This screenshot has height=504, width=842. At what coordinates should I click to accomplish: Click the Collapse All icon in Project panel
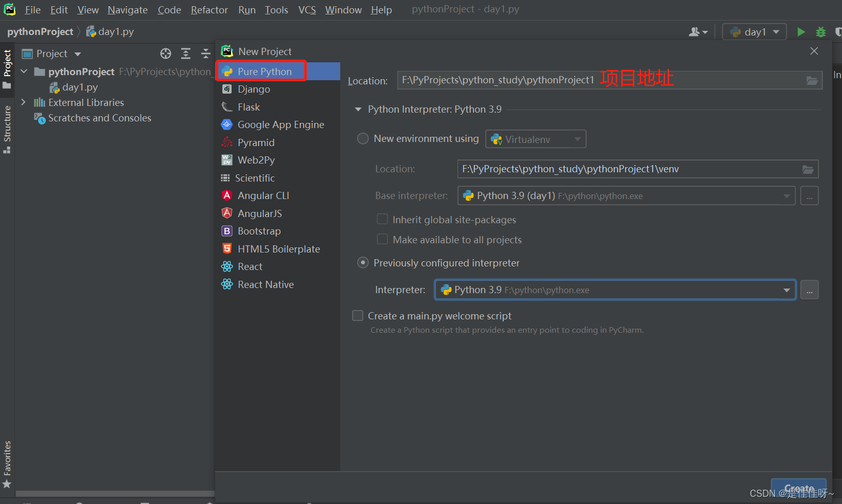pos(205,53)
